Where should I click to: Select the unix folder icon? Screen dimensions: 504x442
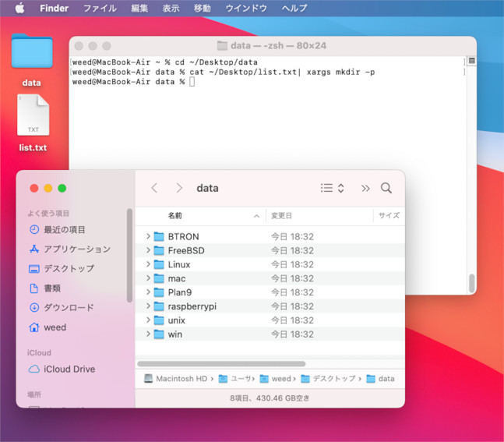[159, 320]
